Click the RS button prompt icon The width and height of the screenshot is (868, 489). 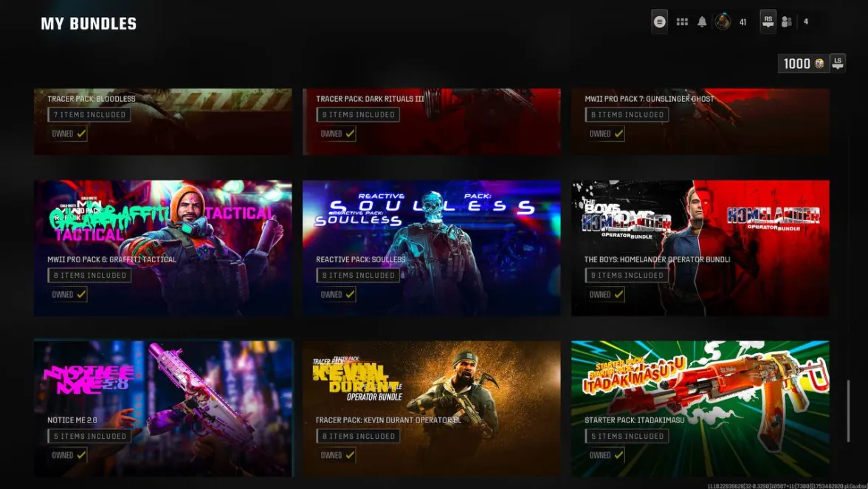coord(768,21)
